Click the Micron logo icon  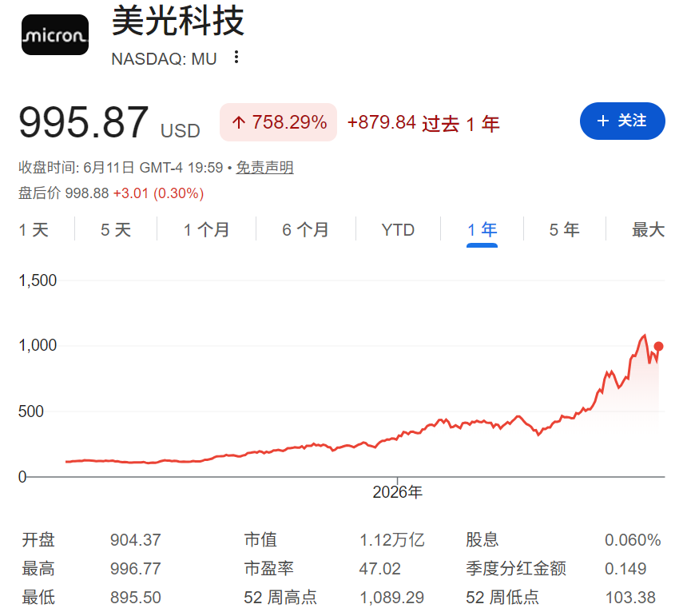tap(55, 35)
